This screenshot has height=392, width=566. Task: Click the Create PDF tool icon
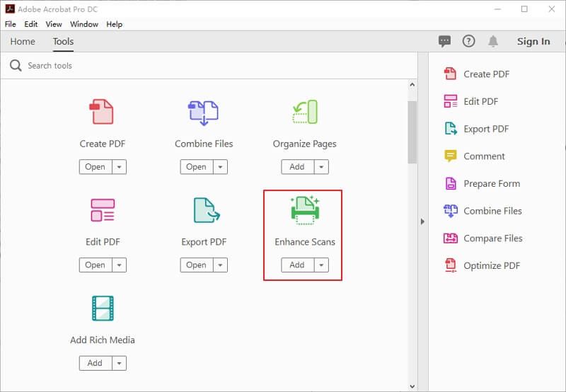click(103, 113)
